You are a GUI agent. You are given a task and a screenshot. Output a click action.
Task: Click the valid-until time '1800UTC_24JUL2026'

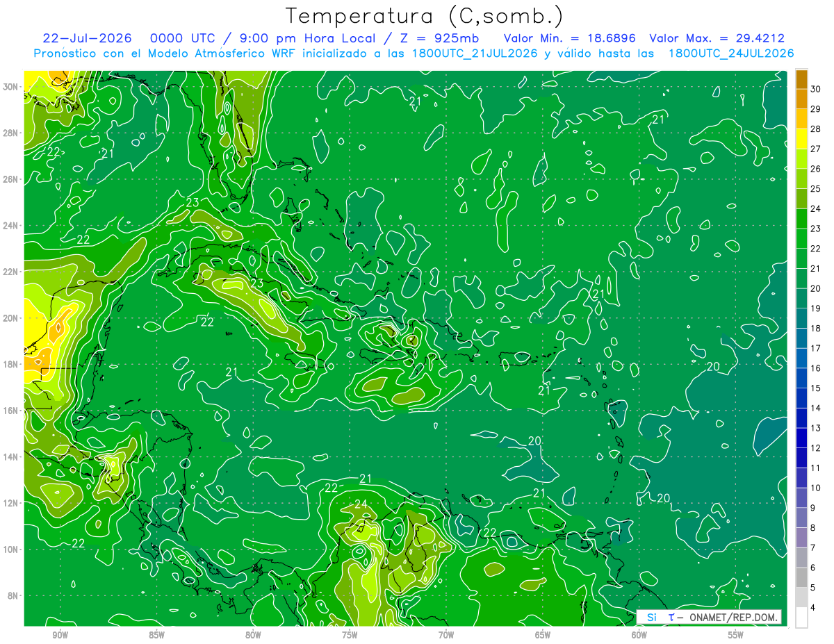click(731, 53)
